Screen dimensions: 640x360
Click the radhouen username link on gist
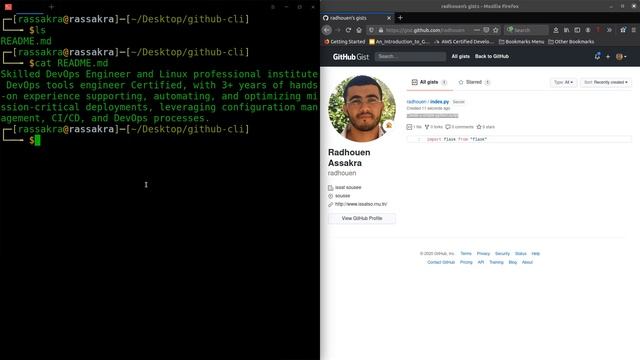tap(416, 102)
